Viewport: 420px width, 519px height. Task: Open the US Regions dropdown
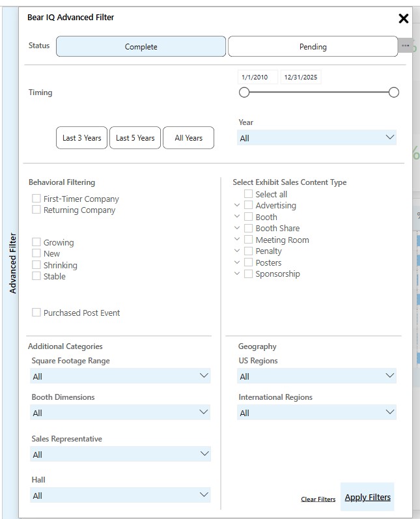pyautogui.click(x=316, y=376)
